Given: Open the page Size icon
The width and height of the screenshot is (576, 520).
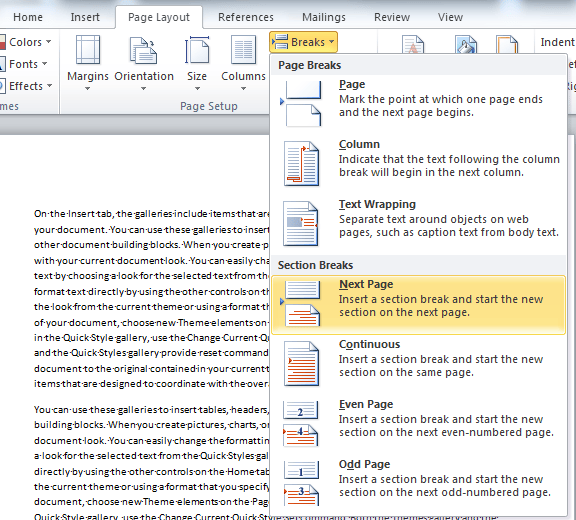Looking at the screenshot, I should click(197, 50).
